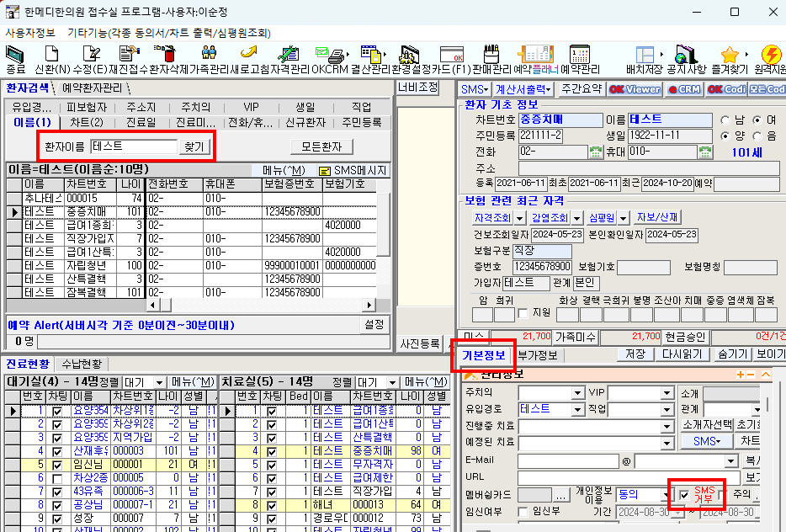This screenshot has width=786, height=532.
Task: Open the 사용자정보 menu
Action: point(30,33)
